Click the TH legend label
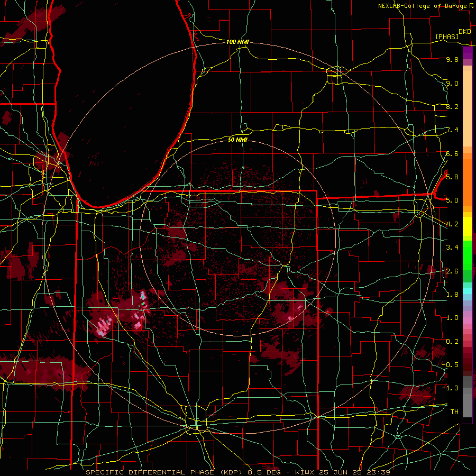The height and width of the screenshot is (476, 476). tap(454, 411)
